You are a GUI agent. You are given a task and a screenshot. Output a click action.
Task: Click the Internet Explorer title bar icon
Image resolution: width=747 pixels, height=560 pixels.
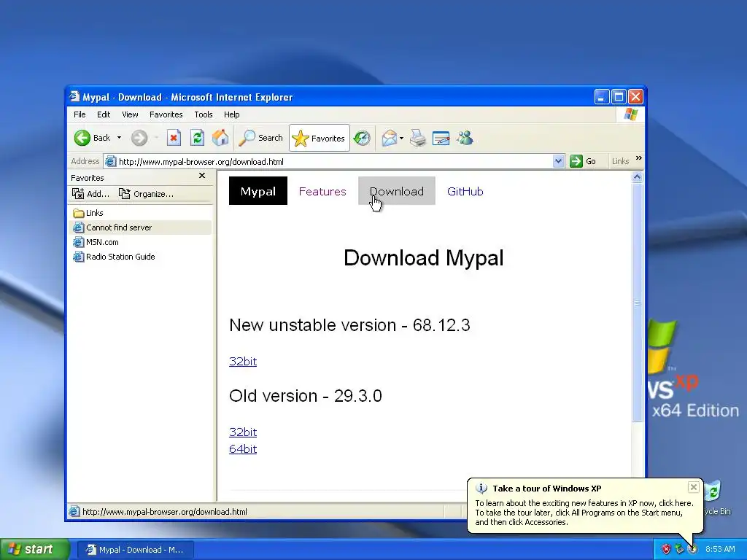(x=74, y=97)
